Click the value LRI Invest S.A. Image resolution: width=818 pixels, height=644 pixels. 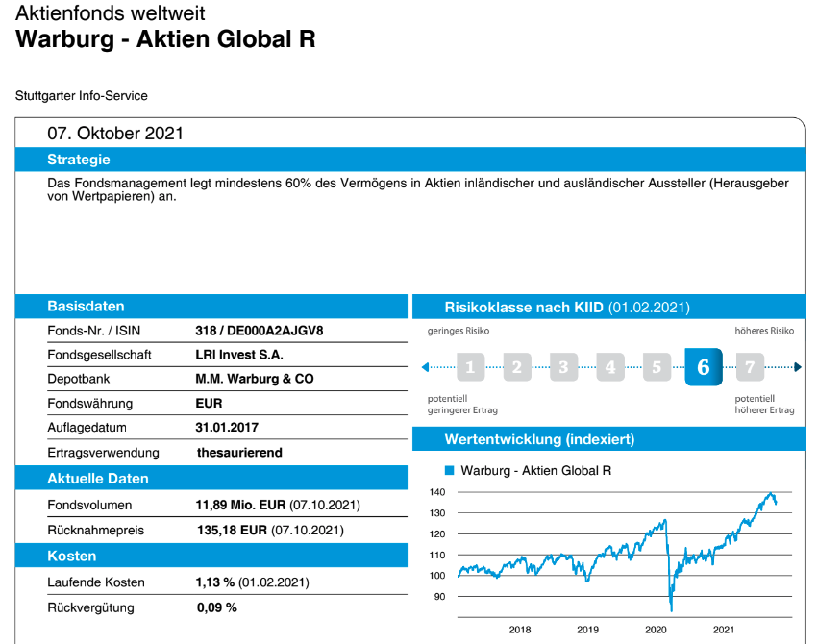click(239, 355)
